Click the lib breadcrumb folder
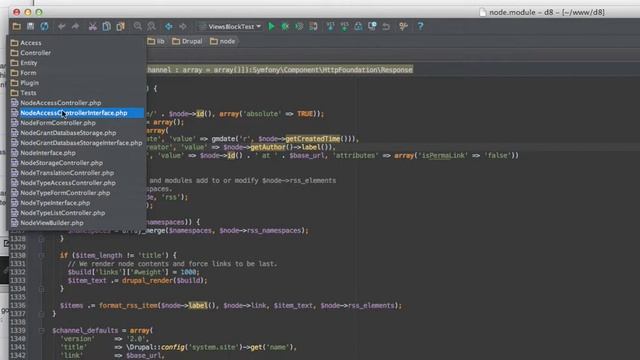This screenshot has height=360, width=640. (x=156, y=41)
